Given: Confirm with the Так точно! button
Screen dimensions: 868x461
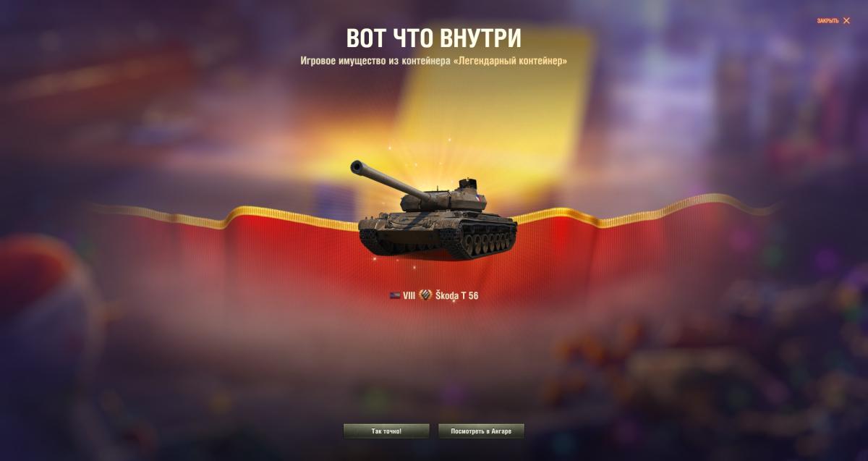Looking at the screenshot, I should (386, 431).
